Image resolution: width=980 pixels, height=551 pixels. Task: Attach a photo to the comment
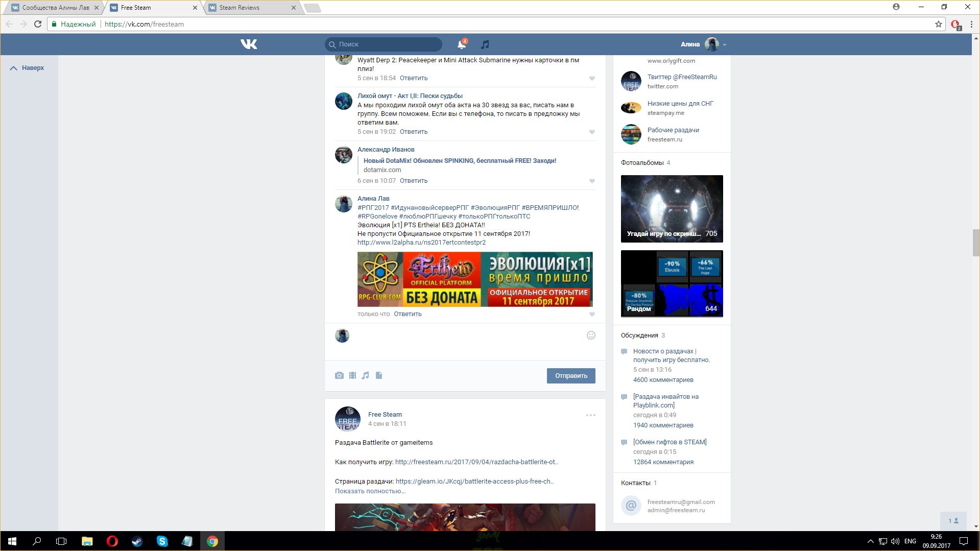click(339, 375)
